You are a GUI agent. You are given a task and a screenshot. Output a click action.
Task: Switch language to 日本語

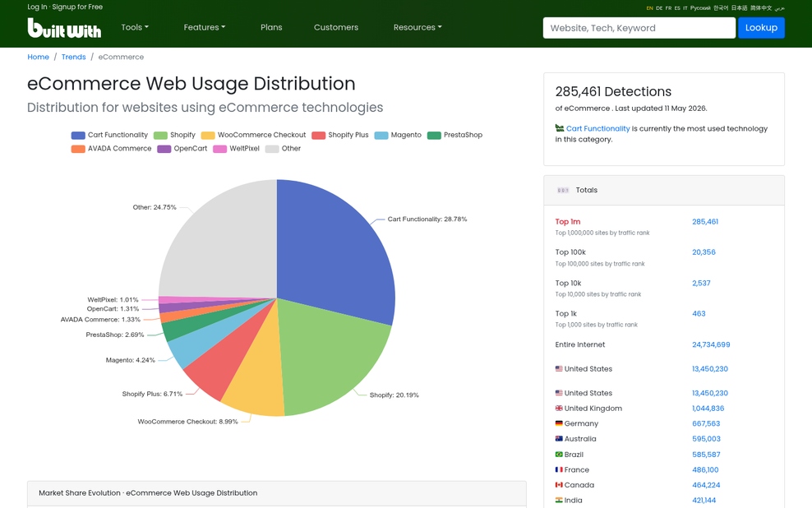(x=739, y=8)
